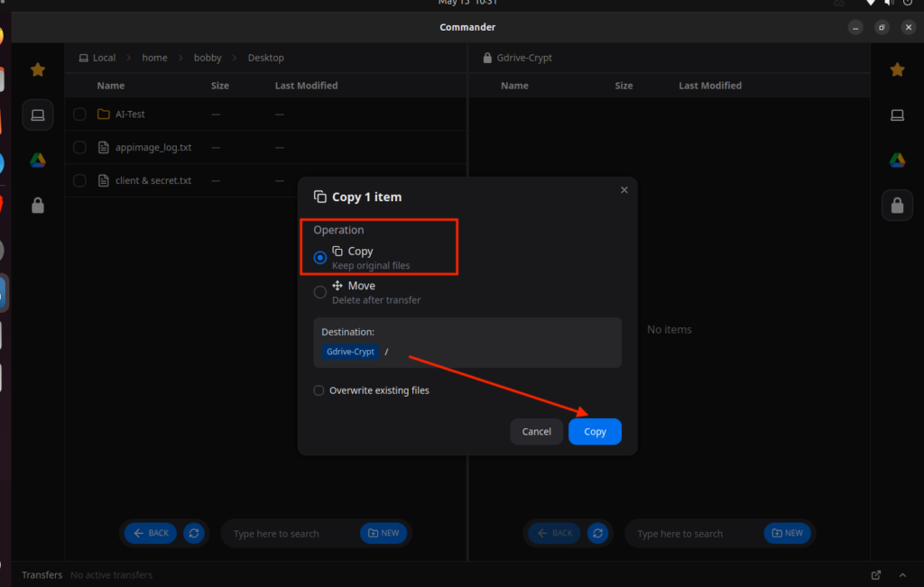Select the right sidebar lock (crypt) remote
Image resolution: width=924 pixels, height=587 pixels.
coord(897,206)
